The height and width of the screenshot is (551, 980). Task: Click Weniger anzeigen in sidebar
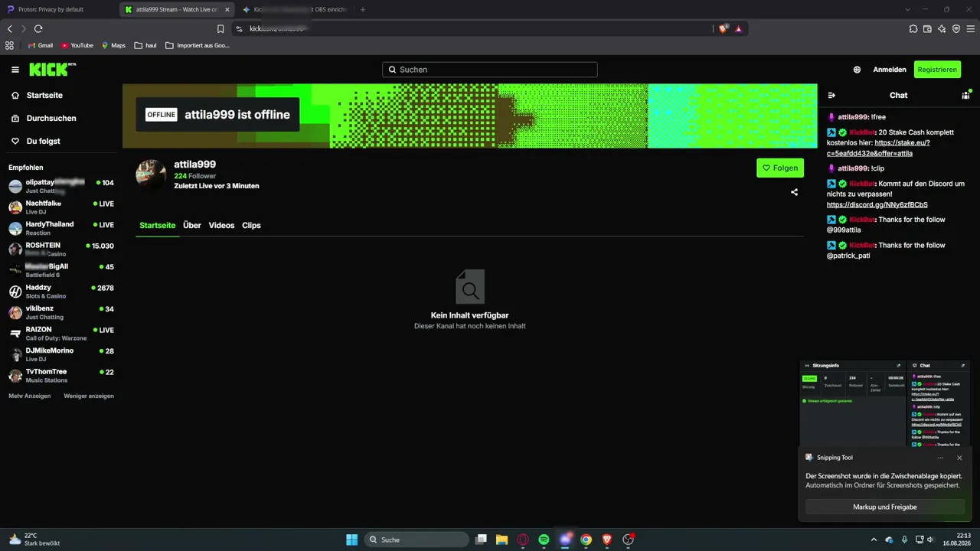89,396
